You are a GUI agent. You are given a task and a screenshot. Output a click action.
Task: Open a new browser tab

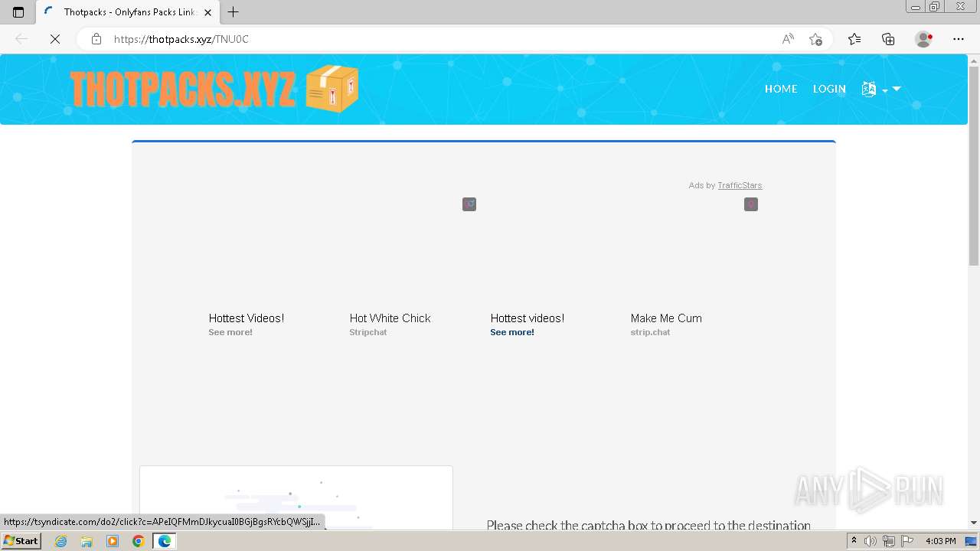point(234,12)
